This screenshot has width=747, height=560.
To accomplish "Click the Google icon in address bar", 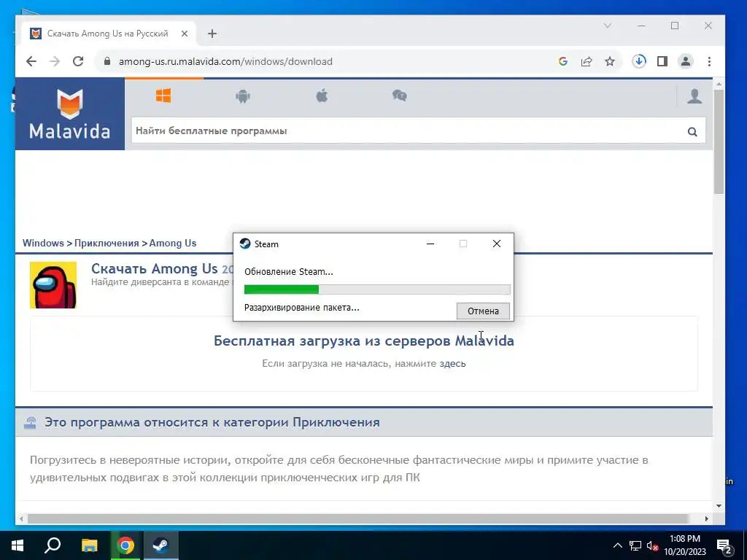I will tap(562, 61).
